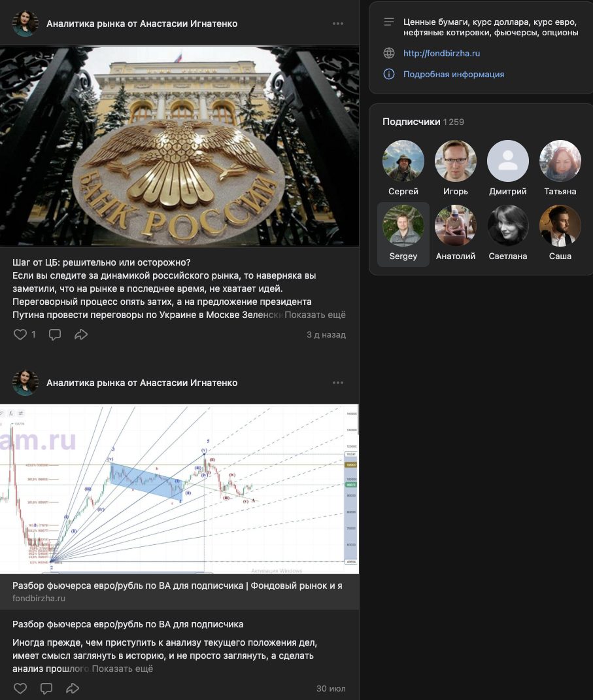Click the description lines icon in the info panel

click(x=389, y=22)
